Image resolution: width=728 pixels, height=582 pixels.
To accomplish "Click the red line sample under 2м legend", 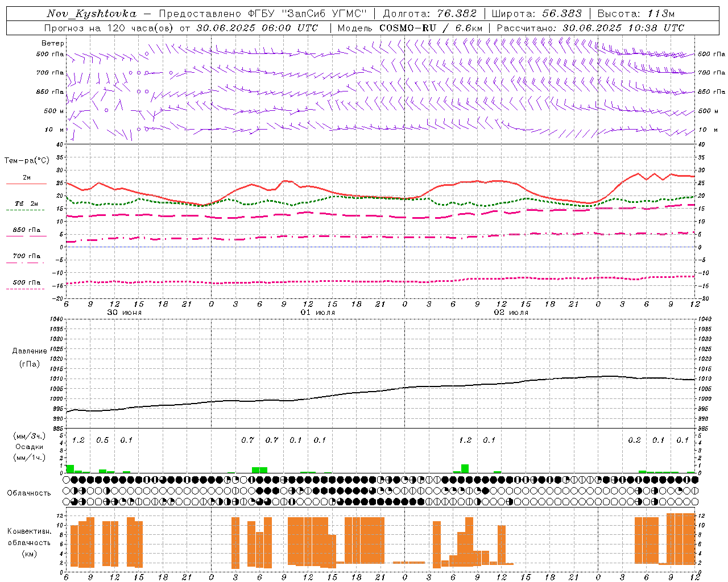I will pyautogui.click(x=26, y=184).
